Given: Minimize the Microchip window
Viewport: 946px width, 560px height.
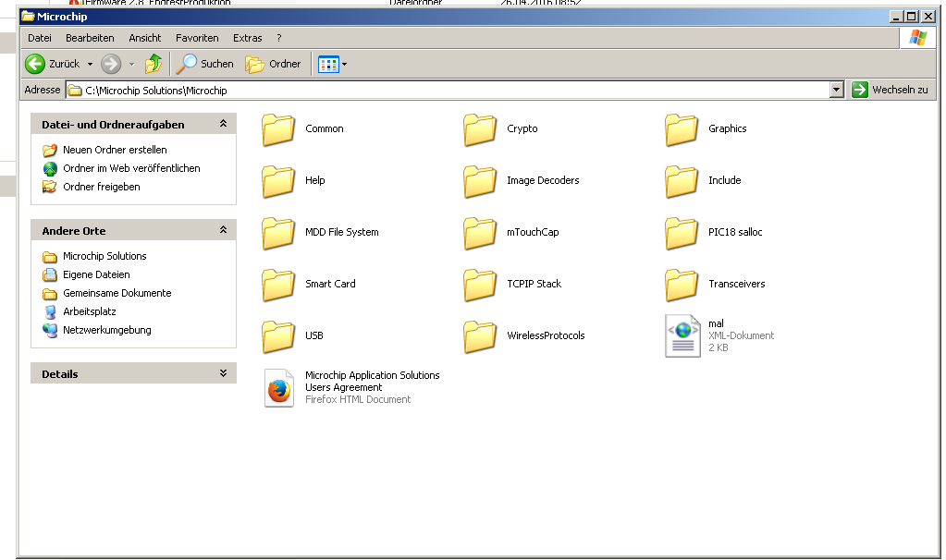Looking at the screenshot, I should 897,17.
